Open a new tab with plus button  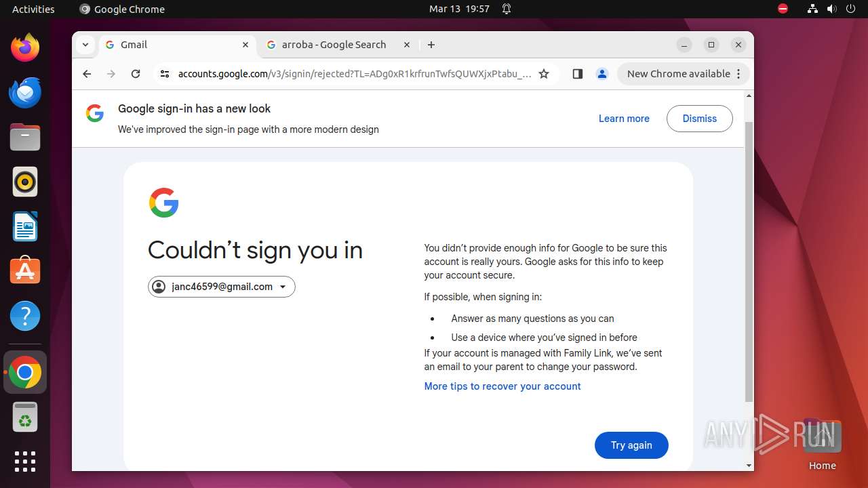pos(431,45)
